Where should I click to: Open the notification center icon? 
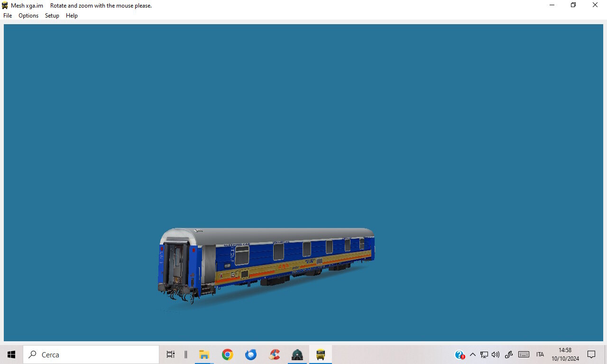[591, 355]
